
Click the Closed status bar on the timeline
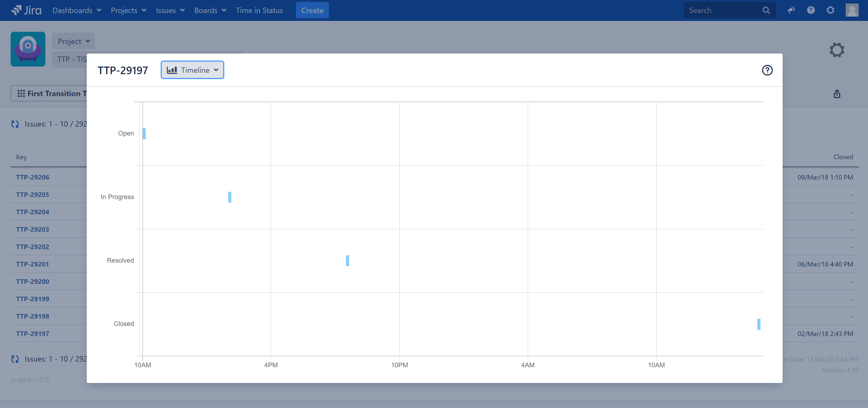[758, 324]
